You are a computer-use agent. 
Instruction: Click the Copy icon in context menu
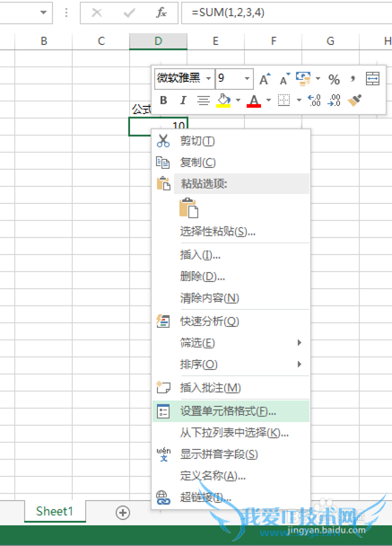[x=162, y=163]
